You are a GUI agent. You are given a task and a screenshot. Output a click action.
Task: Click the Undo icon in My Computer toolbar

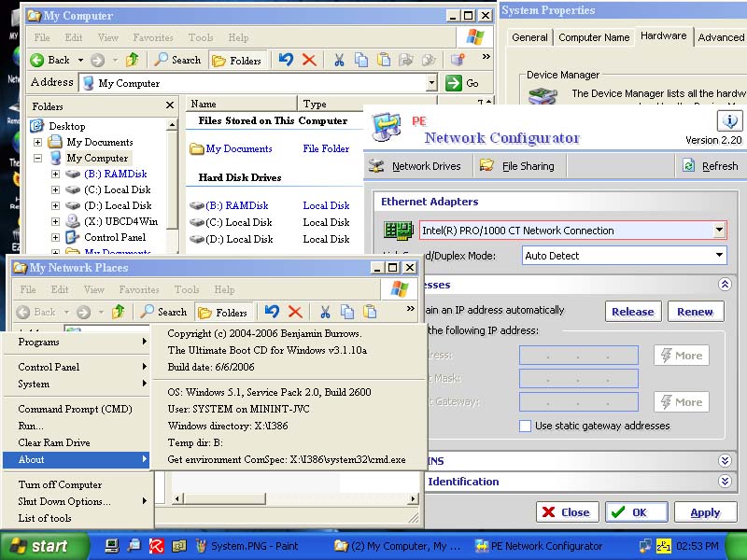coord(286,60)
